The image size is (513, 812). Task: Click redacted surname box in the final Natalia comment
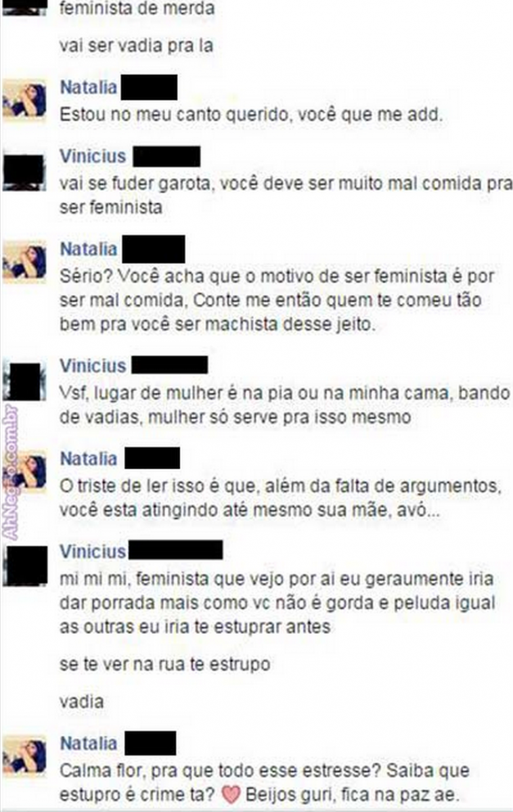150,743
